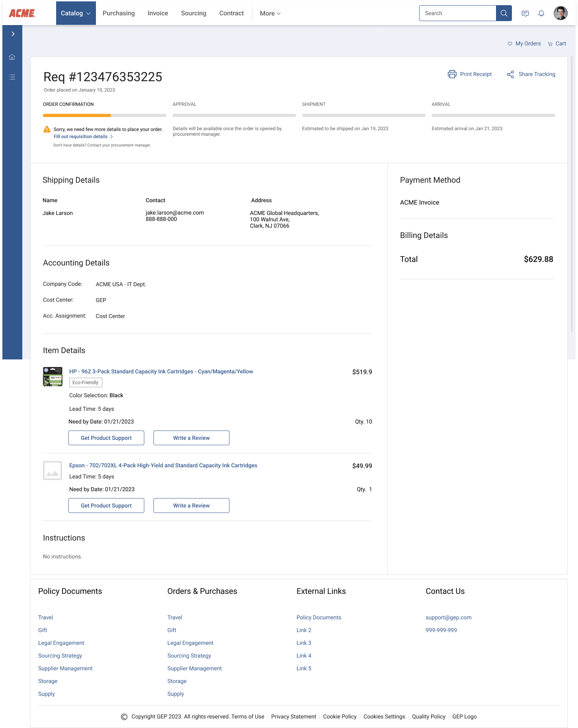Open the HP 962 ink cartridges link

tap(161, 371)
